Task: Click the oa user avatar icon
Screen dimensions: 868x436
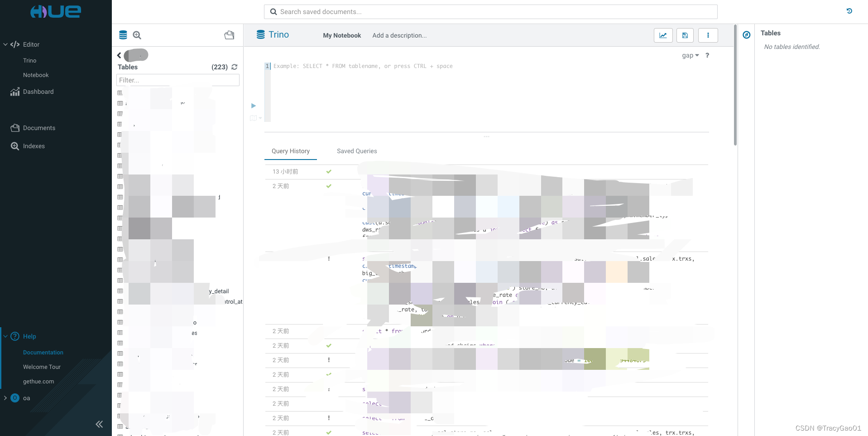Action: click(15, 398)
